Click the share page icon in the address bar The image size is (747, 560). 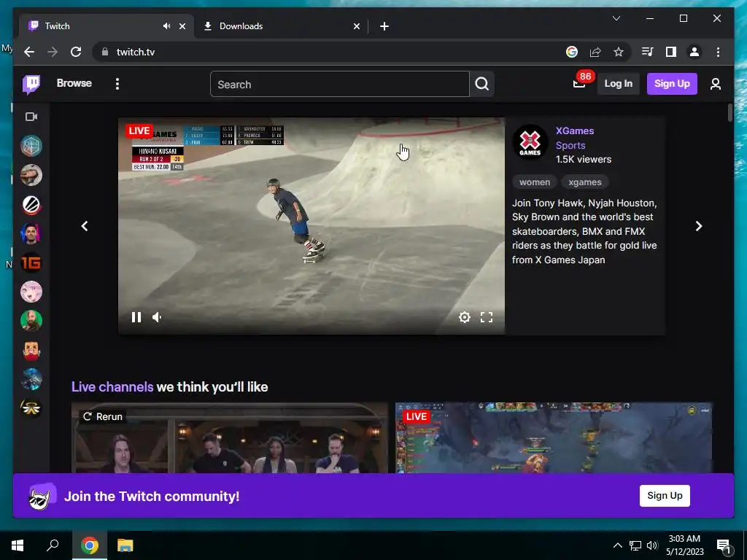coord(595,52)
